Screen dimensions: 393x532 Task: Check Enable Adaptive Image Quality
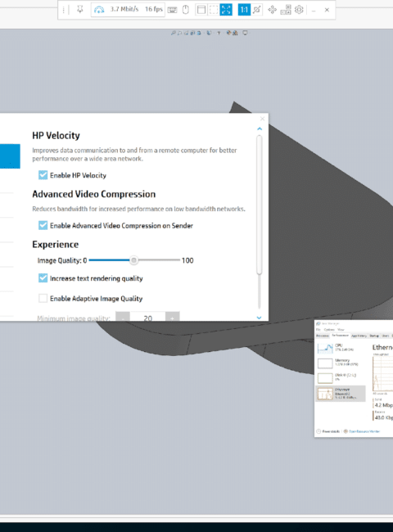coord(43,298)
